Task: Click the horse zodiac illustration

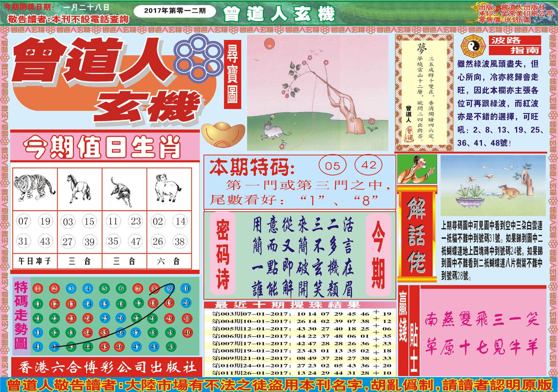Action: pyautogui.click(x=78, y=189)
